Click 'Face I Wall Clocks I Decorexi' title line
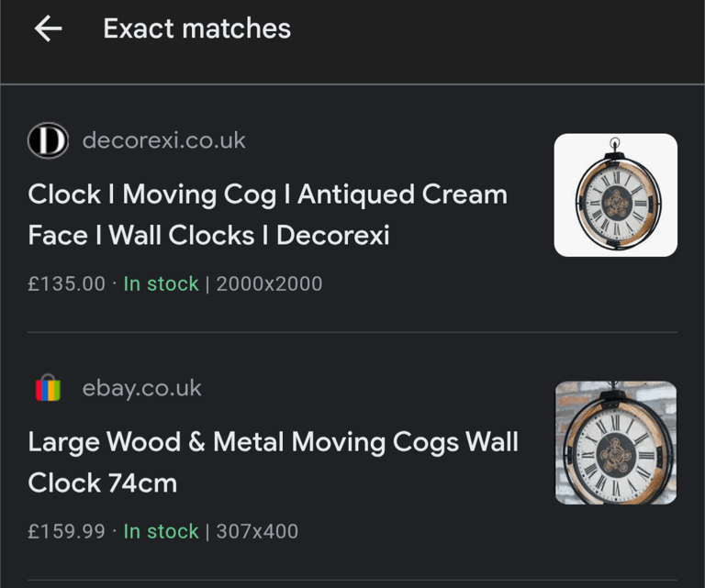This screenshot has width=705, height=588. pyautogui.click(x=208, y=235)
